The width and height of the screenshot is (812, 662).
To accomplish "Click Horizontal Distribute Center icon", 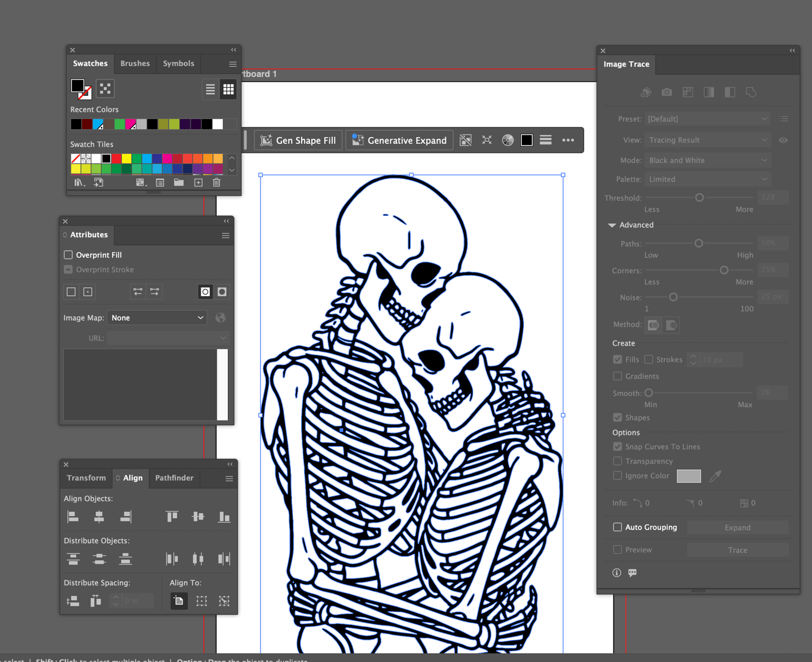I will 198,559.
